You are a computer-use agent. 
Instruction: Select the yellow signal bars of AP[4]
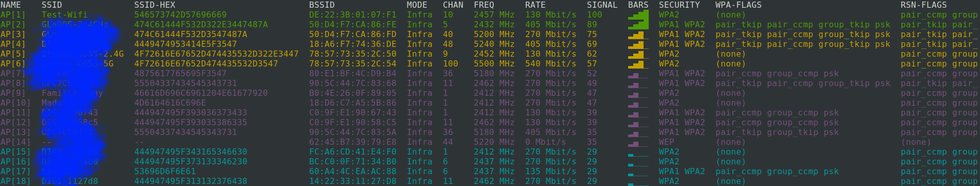pyautogui.click(x=638, y=44)
